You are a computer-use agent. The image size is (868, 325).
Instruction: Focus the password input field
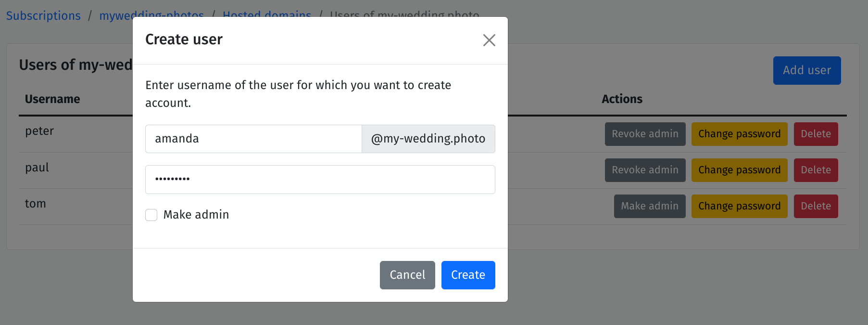pyautogui.click(x=320, y=179)
